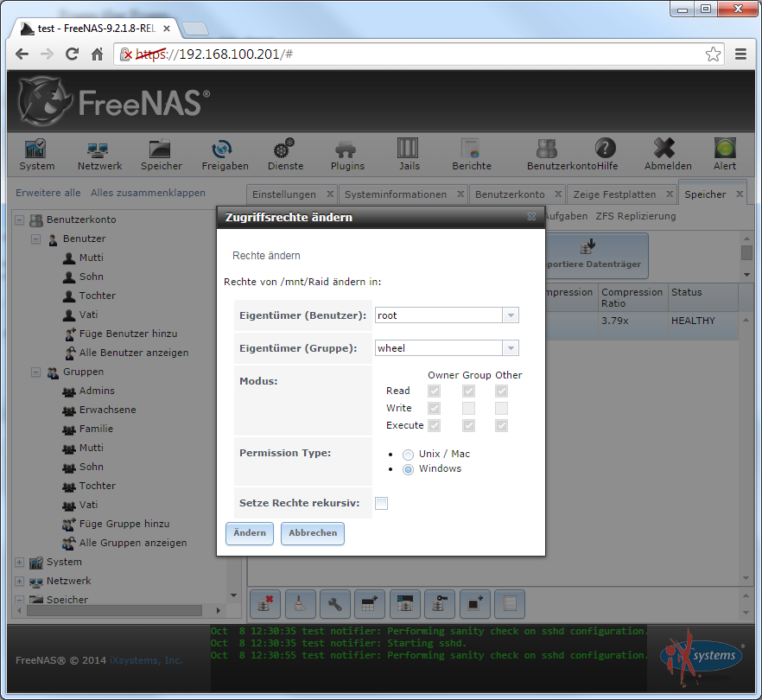Image resolution: width=762 pixels, height=700 pixels.
Task: Open the Netzwerk toolbar icon
Action: (98, 150)
